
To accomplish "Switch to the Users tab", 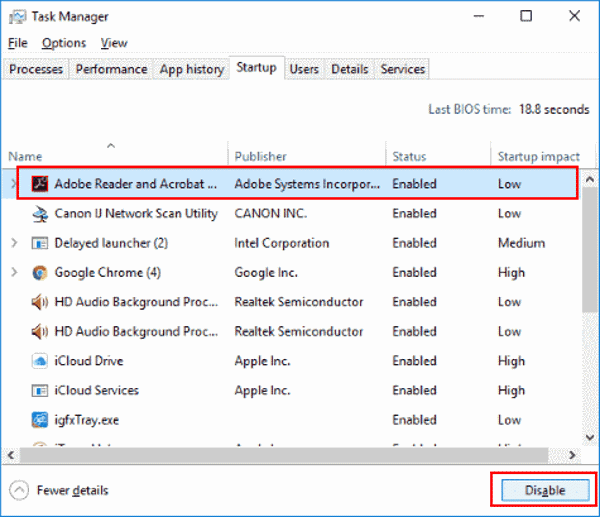I will (x=304, y=69).
